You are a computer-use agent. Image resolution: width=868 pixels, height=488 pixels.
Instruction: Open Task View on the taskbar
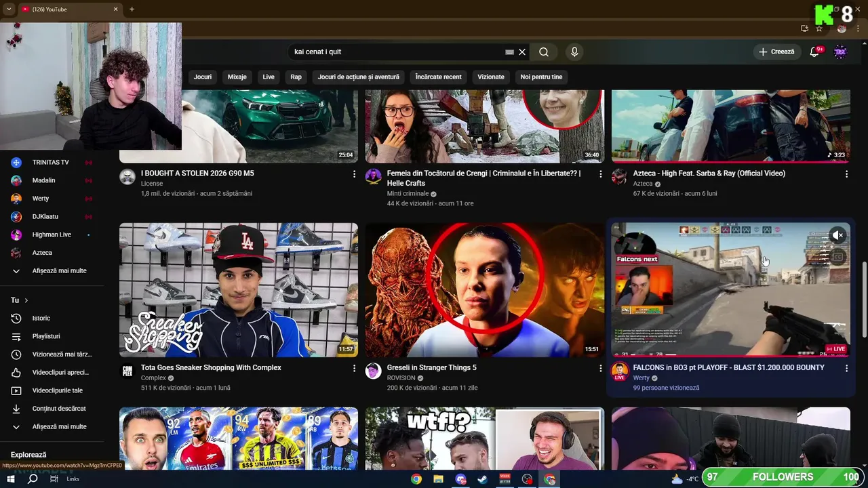54,479
